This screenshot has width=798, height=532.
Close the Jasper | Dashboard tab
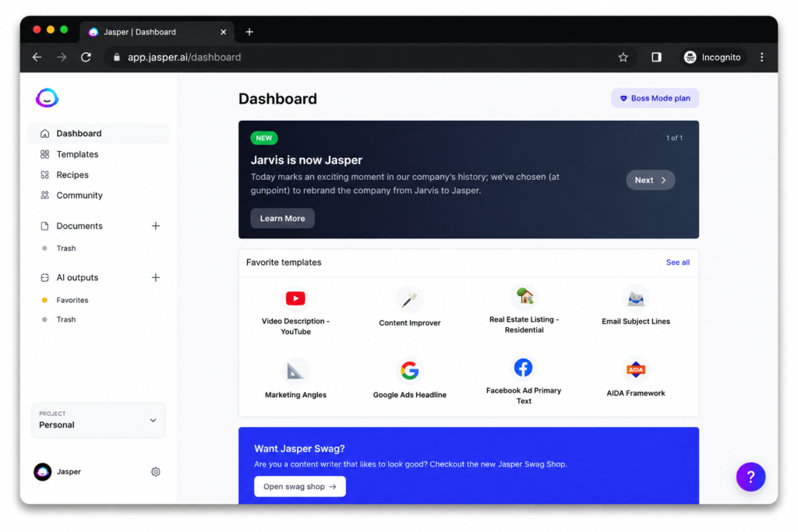coord(224,32)
